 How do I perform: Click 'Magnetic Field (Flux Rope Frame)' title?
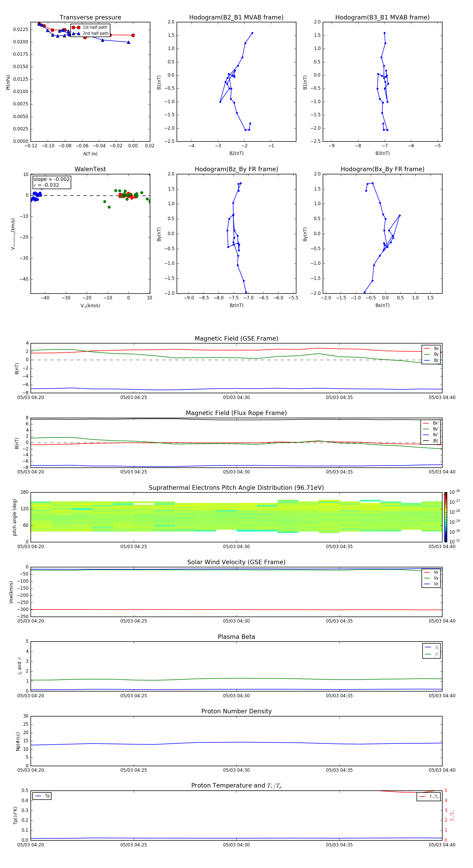pyautogui.click(x=236, y=413)
